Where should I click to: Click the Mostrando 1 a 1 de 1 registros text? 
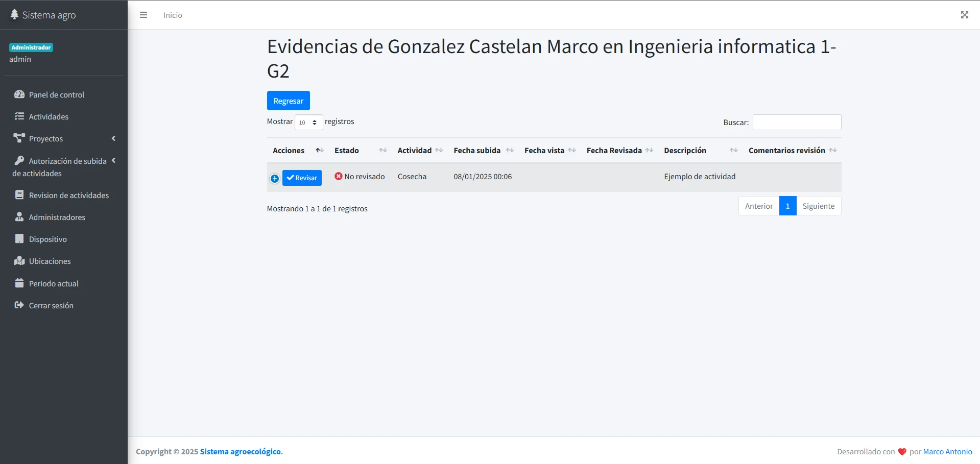point(317,208)
